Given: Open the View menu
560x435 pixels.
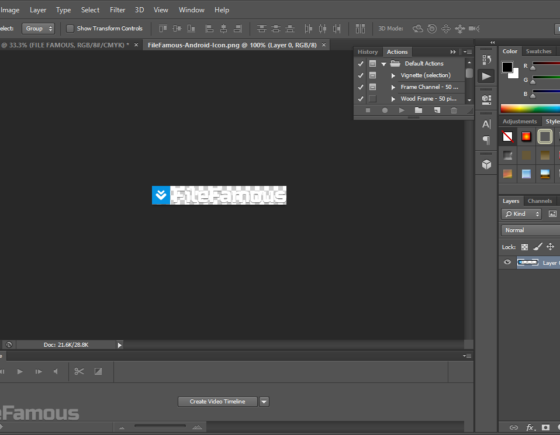Looking at the screenshot, I should 161,10.
